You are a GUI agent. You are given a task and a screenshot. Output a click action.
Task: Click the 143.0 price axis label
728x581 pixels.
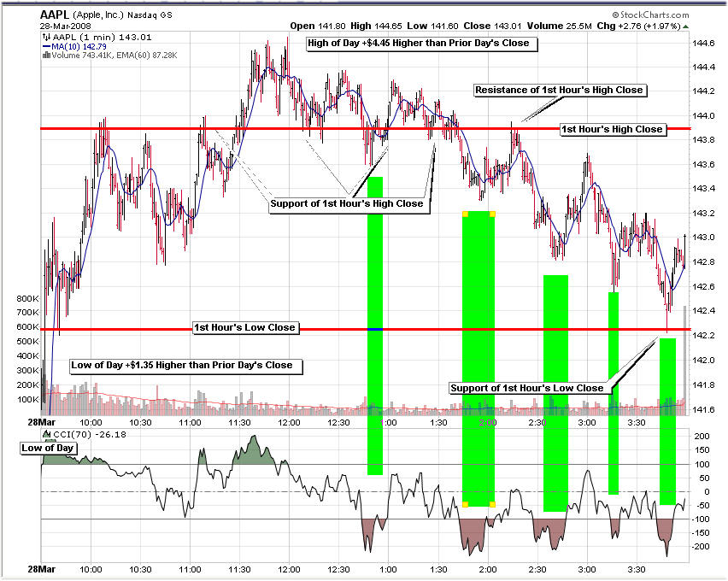point(704,238)
